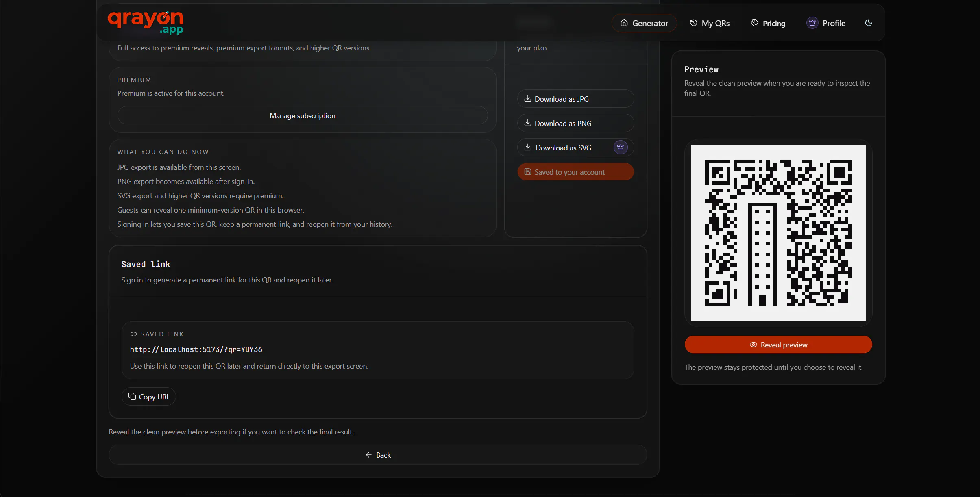Click the save icon in Saved to your account
Image resolution: width=980 pixels, height=497 pixels.
pos(528,172)
